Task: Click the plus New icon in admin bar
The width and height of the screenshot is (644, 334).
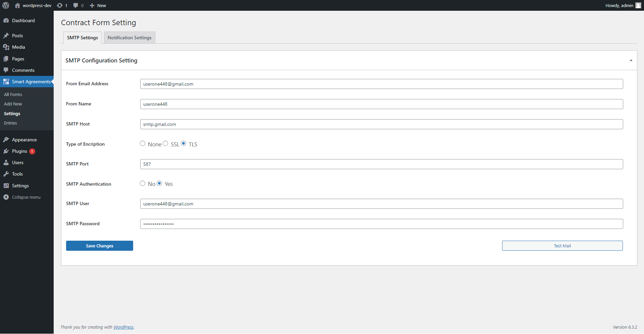Action: (92, 5)
